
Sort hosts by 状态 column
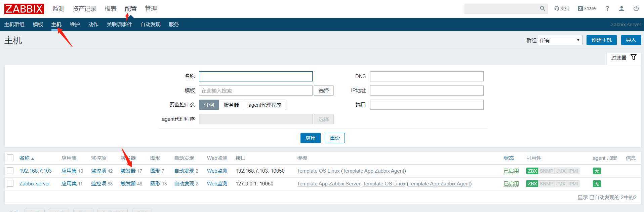509,158
